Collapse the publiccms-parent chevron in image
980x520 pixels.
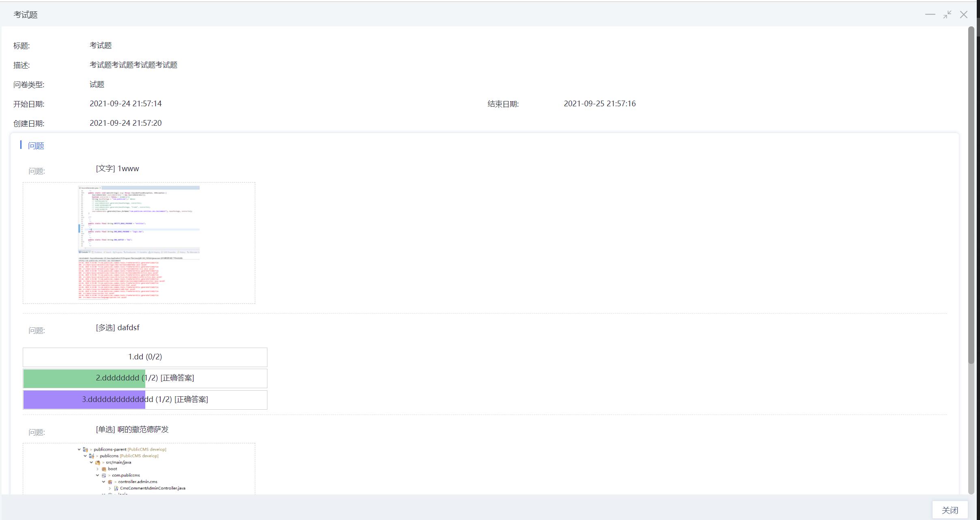click(x=79, y=449)
